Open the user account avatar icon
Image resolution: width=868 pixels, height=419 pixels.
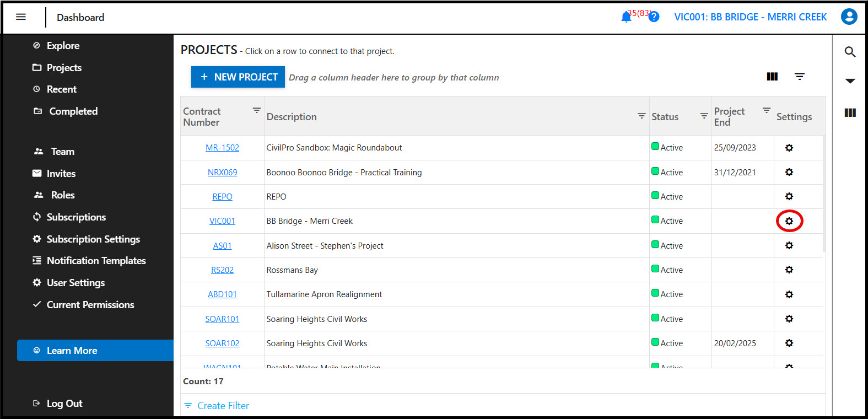(x=849, y=17)
